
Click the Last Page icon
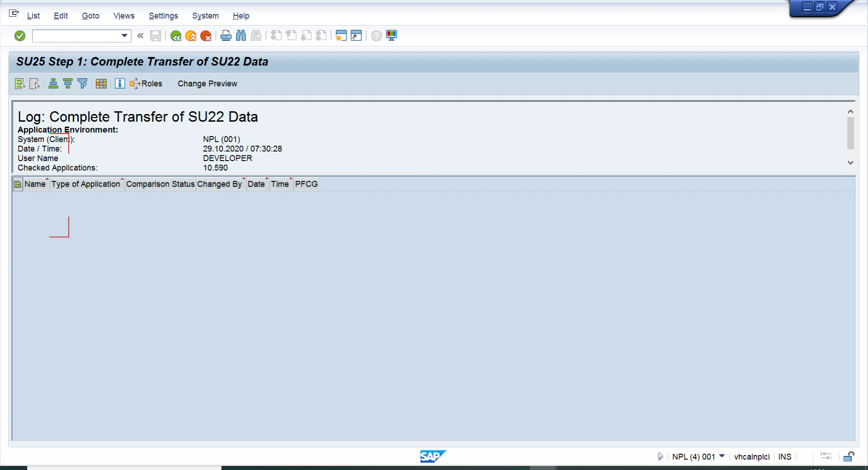pos(321,36)
